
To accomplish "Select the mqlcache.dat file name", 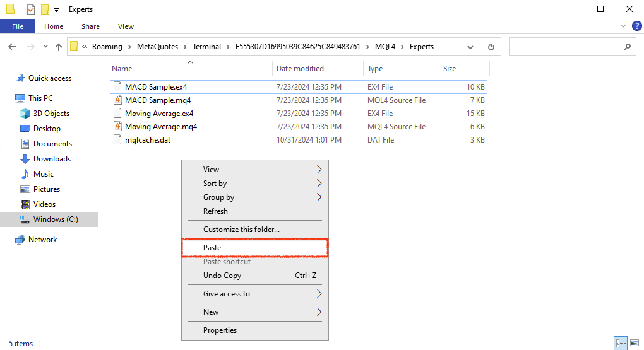I will click(148, 140).
